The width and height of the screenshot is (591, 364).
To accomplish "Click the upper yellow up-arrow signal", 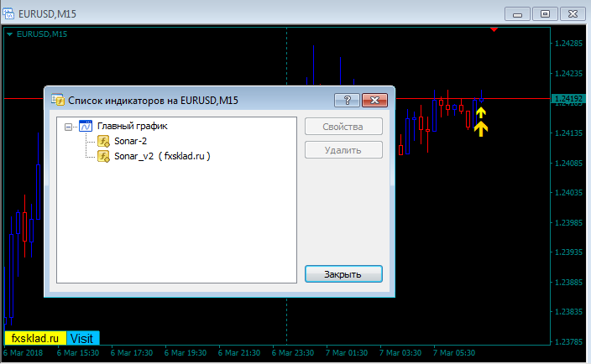I will tap(480, 112).
